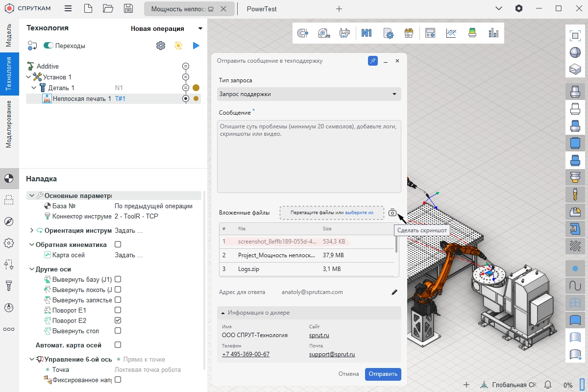This screenshot has height=392, width=588.
Task: Toggle the Переходы switch
Action: click(49, 46)
